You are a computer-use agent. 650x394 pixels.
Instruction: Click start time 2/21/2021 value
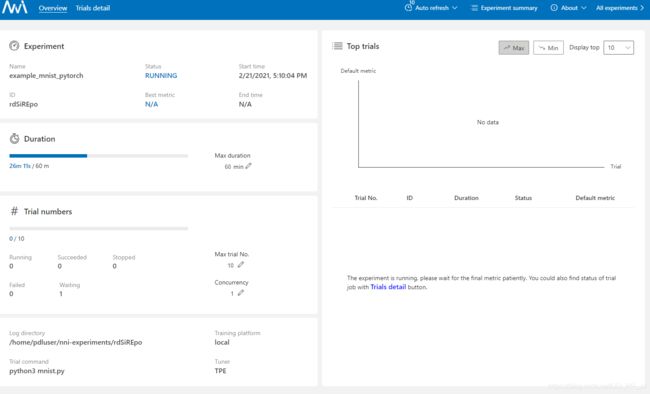pyautogui.click(x=273, y=75)
